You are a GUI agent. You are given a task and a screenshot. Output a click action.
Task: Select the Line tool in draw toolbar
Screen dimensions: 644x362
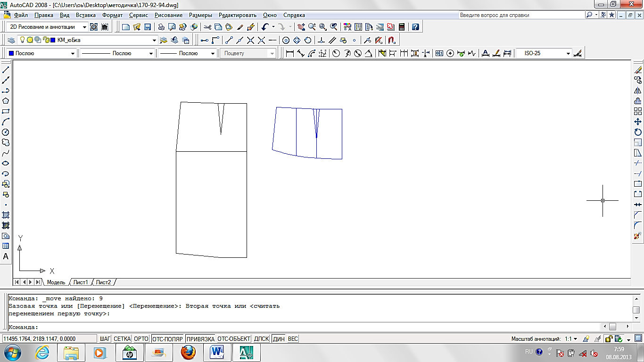click(6, 70)
